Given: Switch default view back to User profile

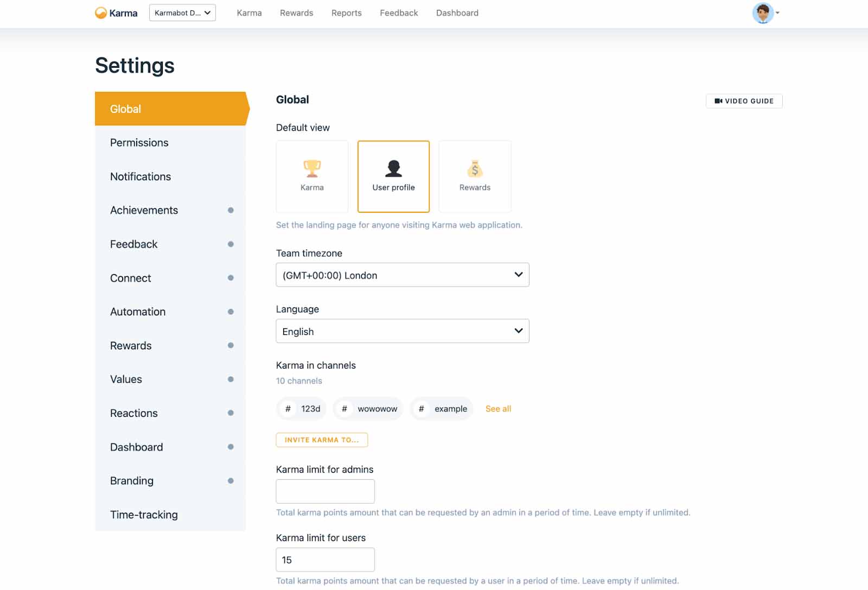Looking at the screenshot, I should click(393, 176).
